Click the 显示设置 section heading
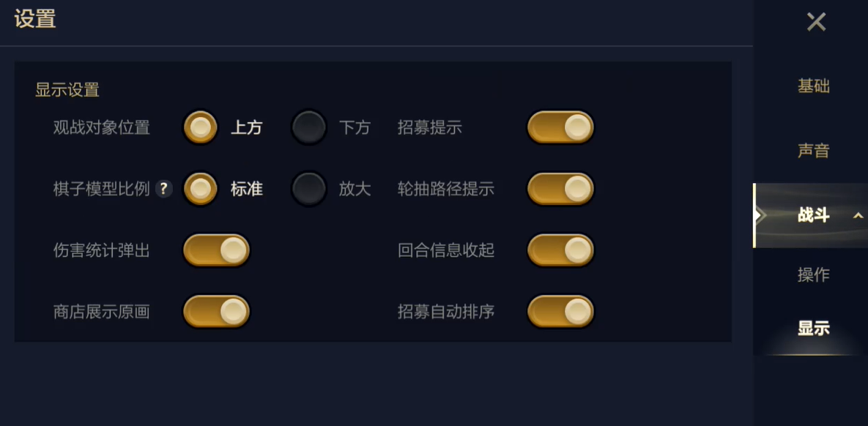 coord(67,90)
